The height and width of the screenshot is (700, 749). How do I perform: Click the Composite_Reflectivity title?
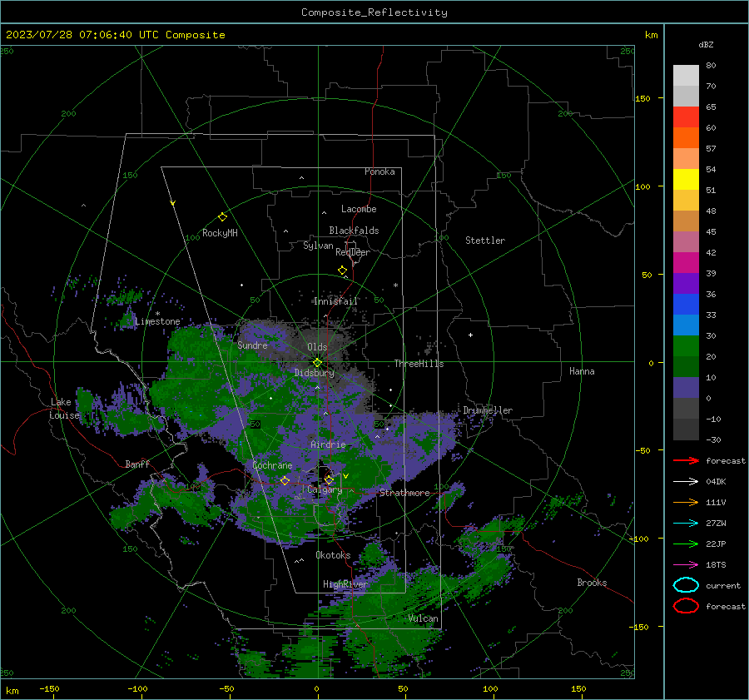[374, 12]
